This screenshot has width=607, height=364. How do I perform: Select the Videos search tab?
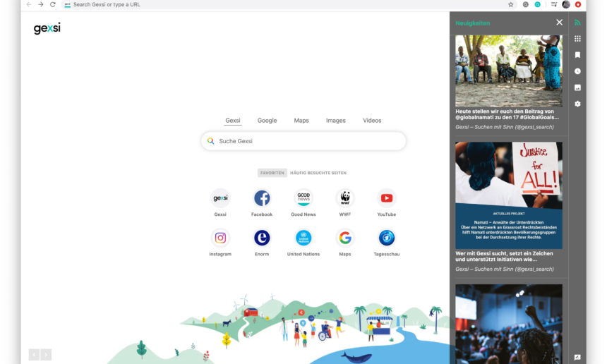click(372, 121)
